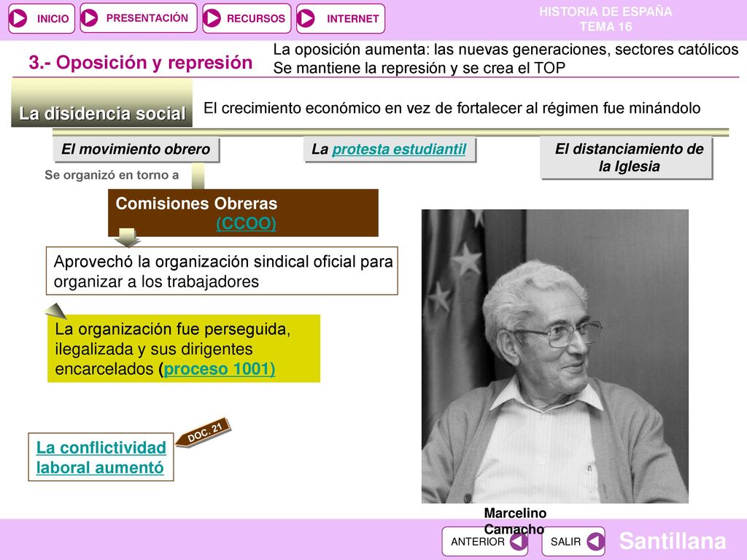Click the text 'Se organizó en torno a'
747x560 pixels.
click(112, 175)
